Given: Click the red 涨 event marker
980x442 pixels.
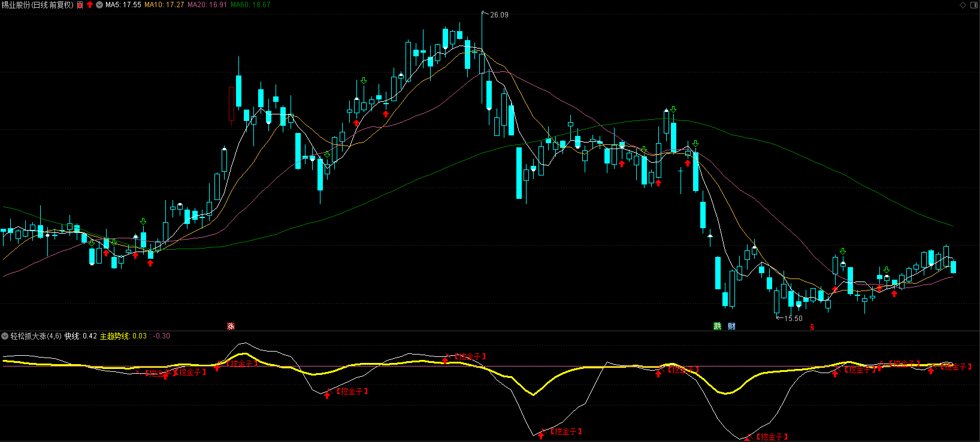Looking at the screenshot, I should click(231, 326).
